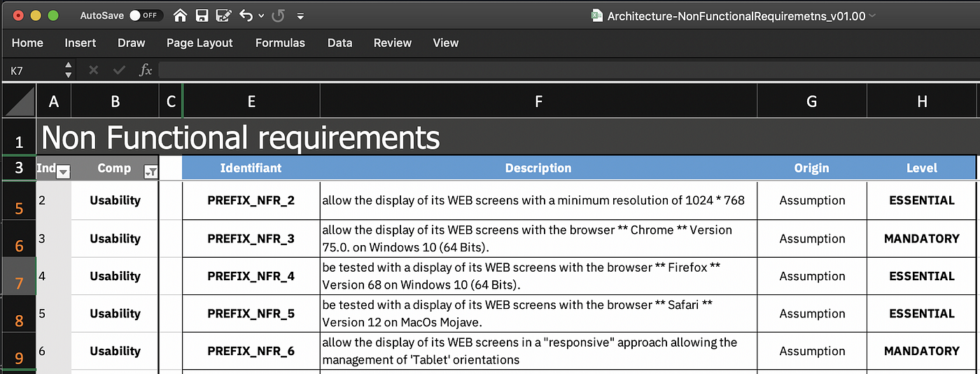Redo using the grayed arrow icon
Viewport: 980px width, 374px height.
pos(278,15)
